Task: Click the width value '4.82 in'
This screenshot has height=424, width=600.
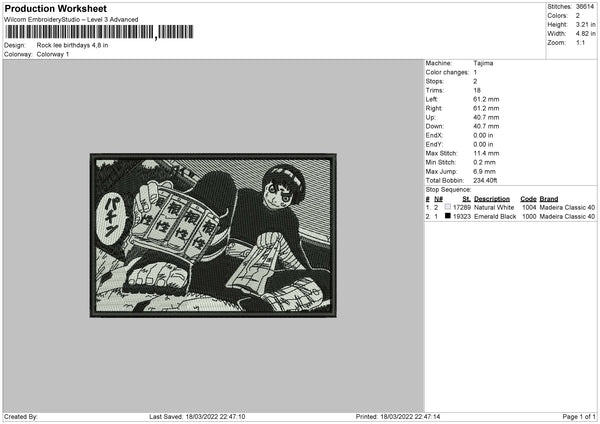Action: (585, 34)
